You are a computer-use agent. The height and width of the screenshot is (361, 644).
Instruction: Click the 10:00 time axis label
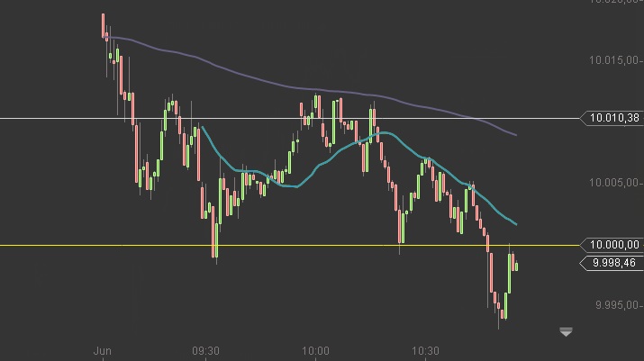point(315,351)
